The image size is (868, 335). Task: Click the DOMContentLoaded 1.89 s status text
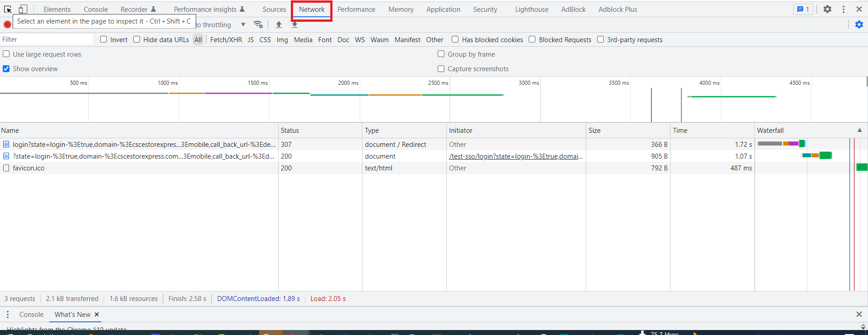[258, 298]
